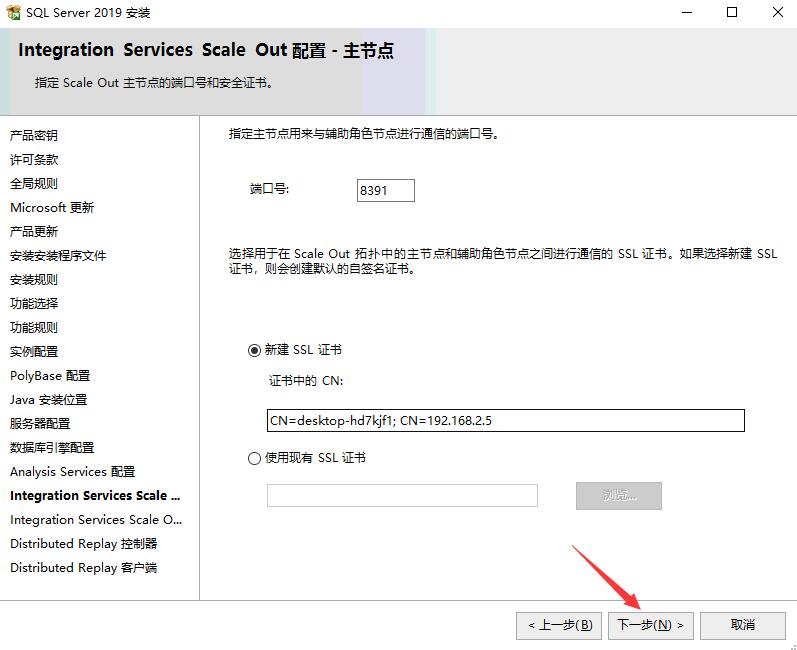Screen dimensions: 797x650
Task: Select the bold Integration Services Scale ... step
Action: pyautogui.click(x=95, y=496)
